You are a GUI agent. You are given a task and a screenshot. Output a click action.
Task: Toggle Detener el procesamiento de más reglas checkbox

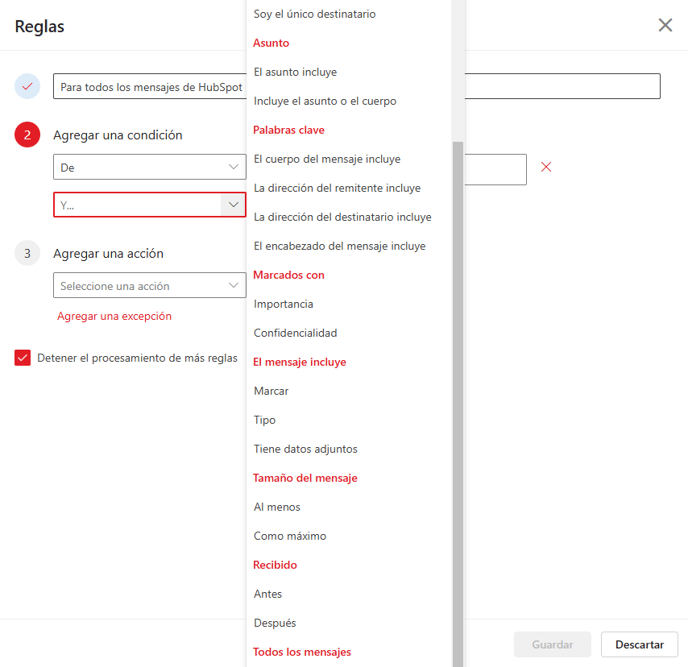tap(22, 358)
